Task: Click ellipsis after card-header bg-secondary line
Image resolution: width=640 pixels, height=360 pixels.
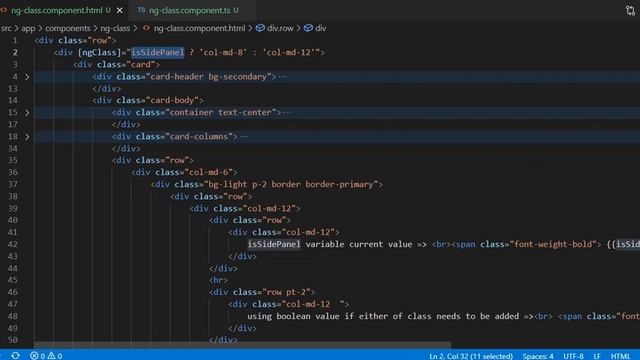Action: coord(282,77)
